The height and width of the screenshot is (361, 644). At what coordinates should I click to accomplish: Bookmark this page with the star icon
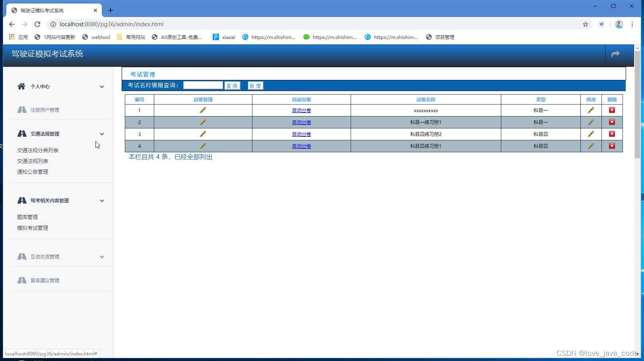(586, 24)
